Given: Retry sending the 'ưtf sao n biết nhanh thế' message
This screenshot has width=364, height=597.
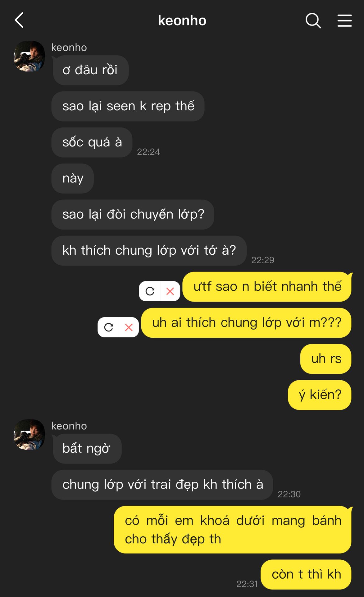Looking at the screenshot, I should (x=150, y=291).
